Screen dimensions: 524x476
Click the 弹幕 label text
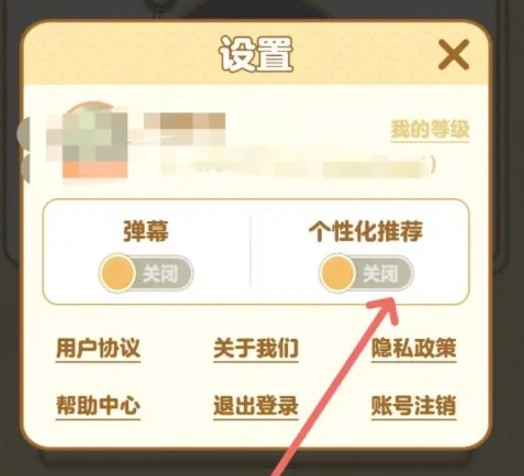click(146, 231)
